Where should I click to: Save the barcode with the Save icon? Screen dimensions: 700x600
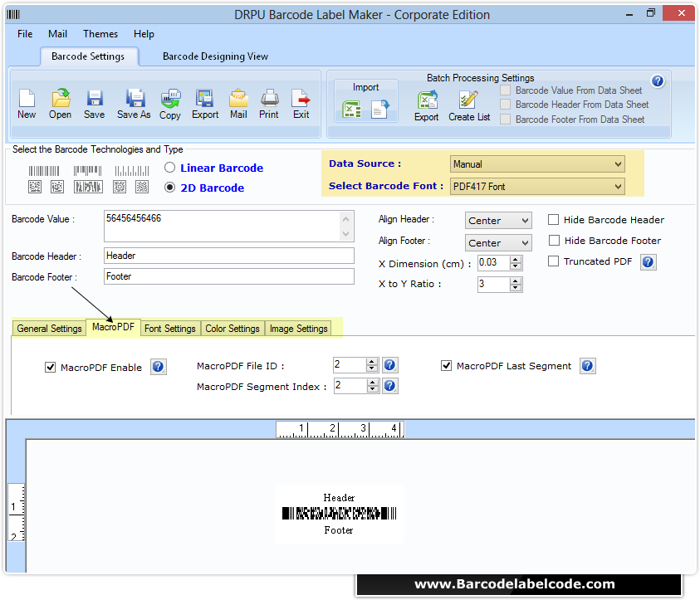[94, 104]
